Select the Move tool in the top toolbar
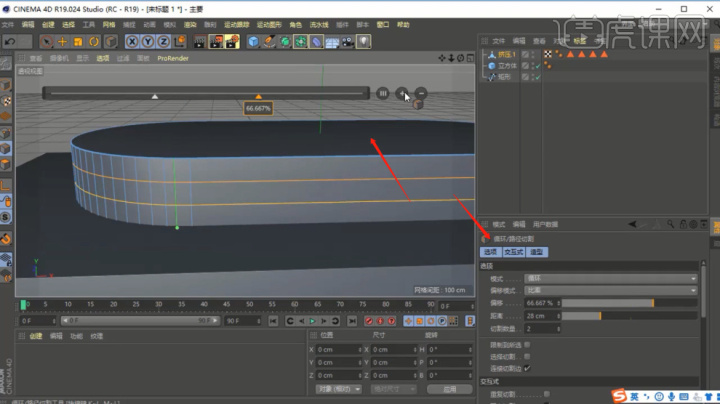 point(62,42)
